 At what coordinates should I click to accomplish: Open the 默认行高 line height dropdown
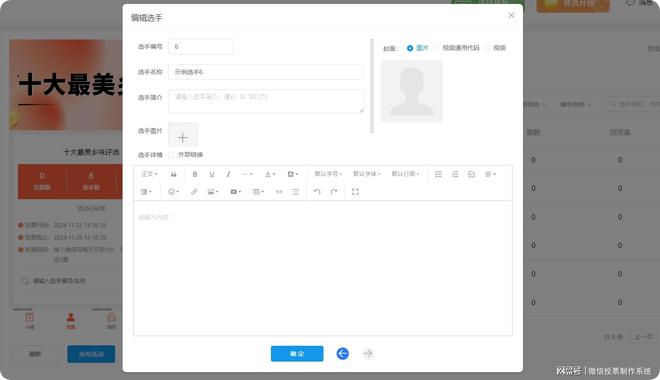coord(405,174)
